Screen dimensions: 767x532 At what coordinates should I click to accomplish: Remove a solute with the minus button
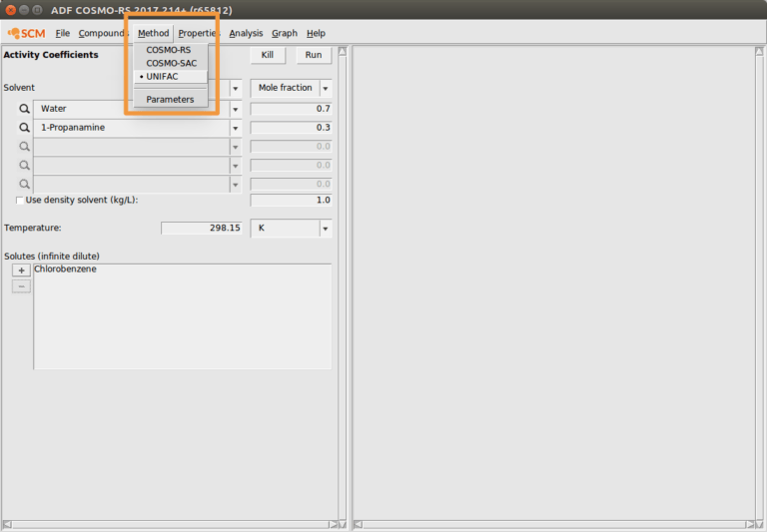[x=22, y=286]
